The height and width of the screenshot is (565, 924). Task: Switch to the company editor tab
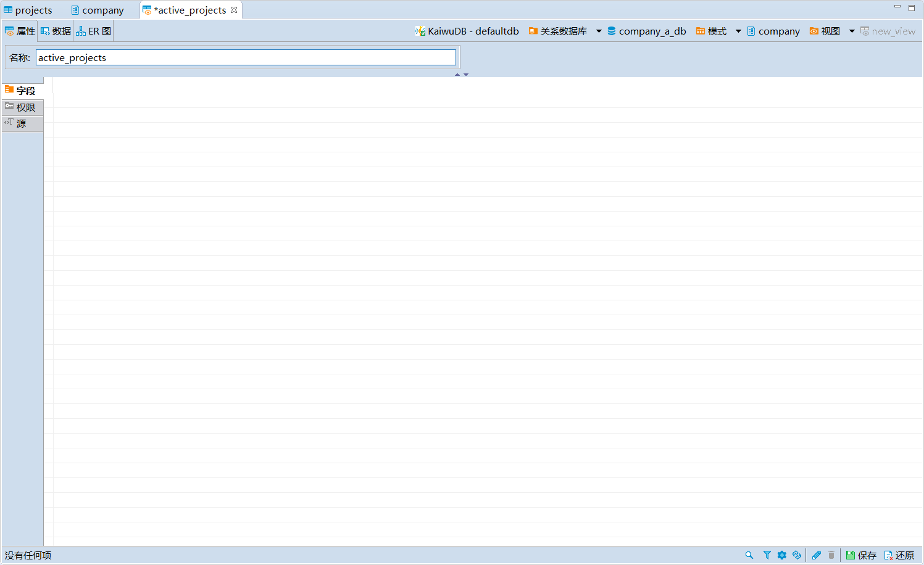pos(98,10)
